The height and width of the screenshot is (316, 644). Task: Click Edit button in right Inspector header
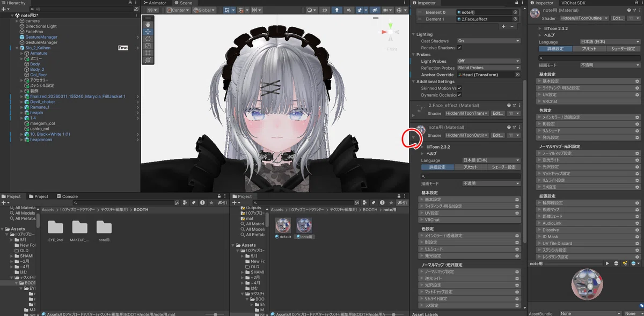(618, 18)
